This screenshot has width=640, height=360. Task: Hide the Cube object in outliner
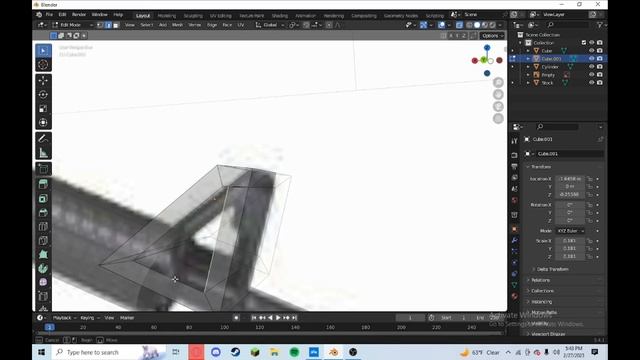(591, 51)
